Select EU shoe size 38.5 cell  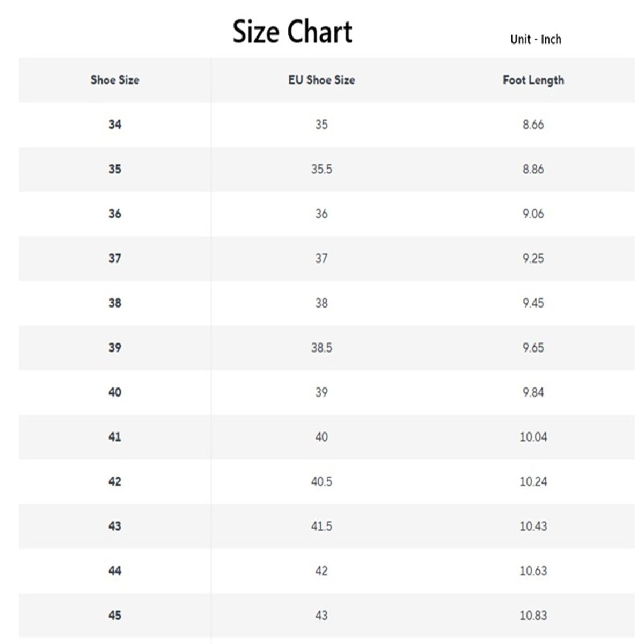[x=321, y=347]
